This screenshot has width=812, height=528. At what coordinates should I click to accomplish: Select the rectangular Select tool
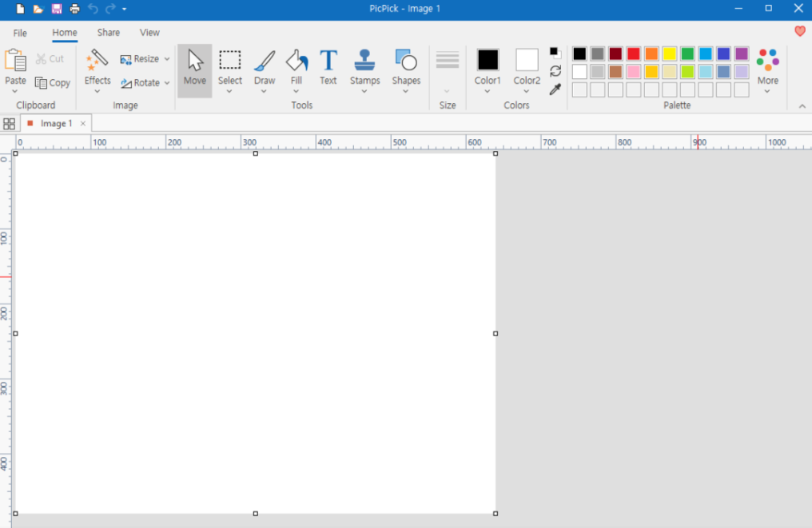click(x=230, y=66)
